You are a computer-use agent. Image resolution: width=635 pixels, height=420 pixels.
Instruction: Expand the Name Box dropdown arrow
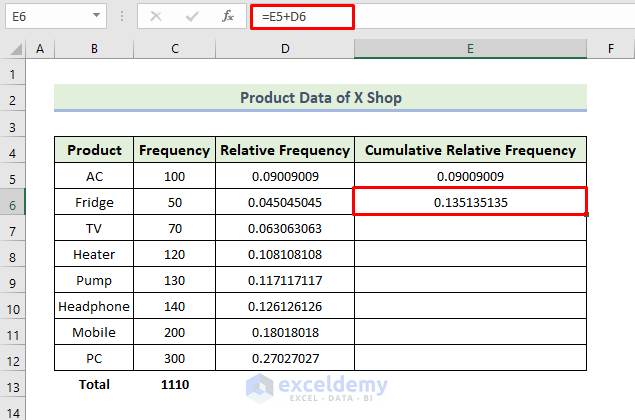pyautogui.click(x=96, y=17)
